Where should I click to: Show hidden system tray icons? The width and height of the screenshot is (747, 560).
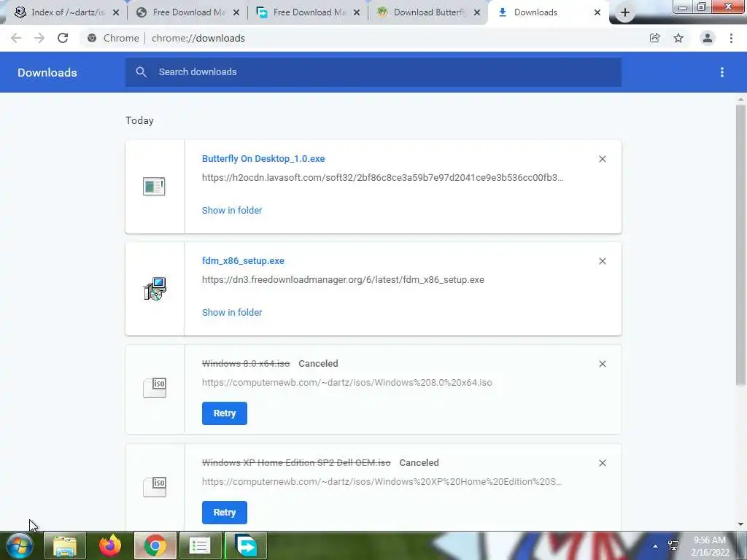click(655, 546)
